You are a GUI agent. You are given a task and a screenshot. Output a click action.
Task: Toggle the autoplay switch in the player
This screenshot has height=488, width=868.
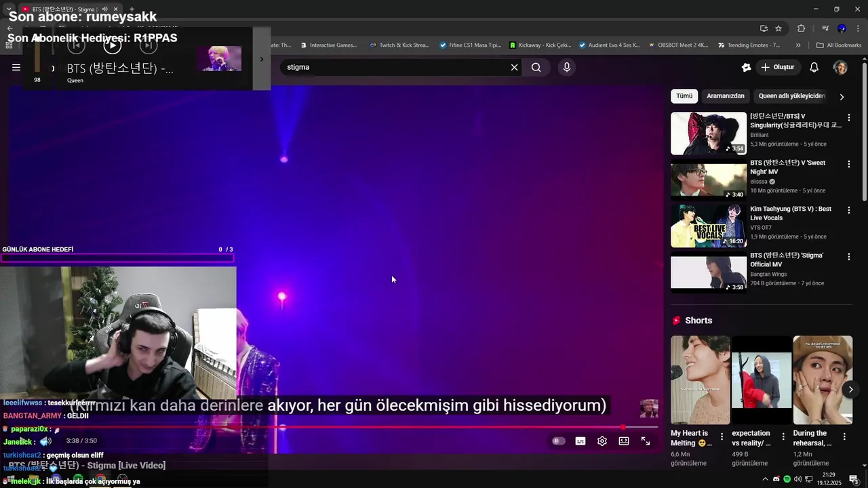(x=558, y=441)
